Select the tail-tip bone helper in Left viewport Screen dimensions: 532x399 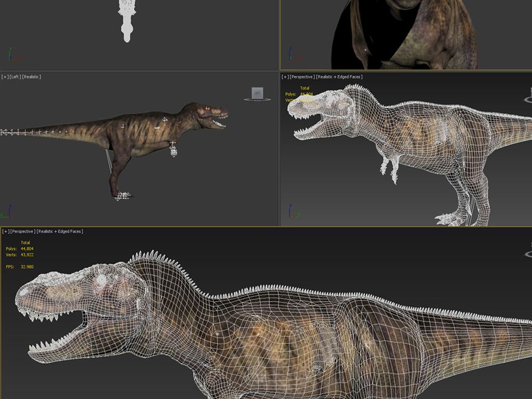[4, 132]
